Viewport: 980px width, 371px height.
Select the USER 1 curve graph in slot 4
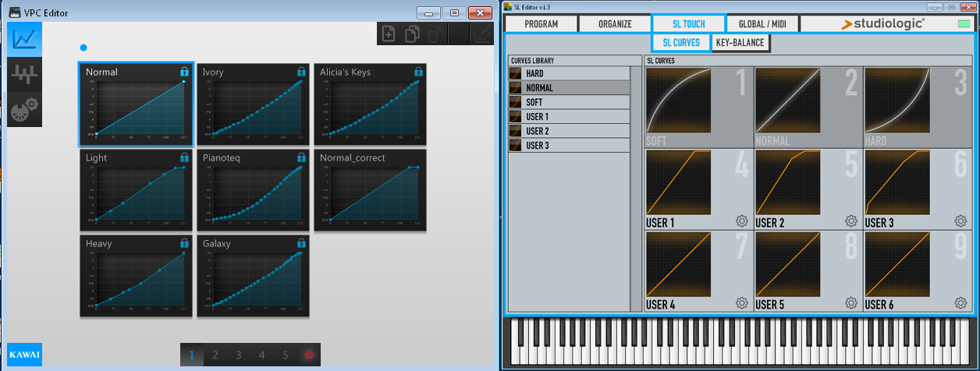pos(679,183)
